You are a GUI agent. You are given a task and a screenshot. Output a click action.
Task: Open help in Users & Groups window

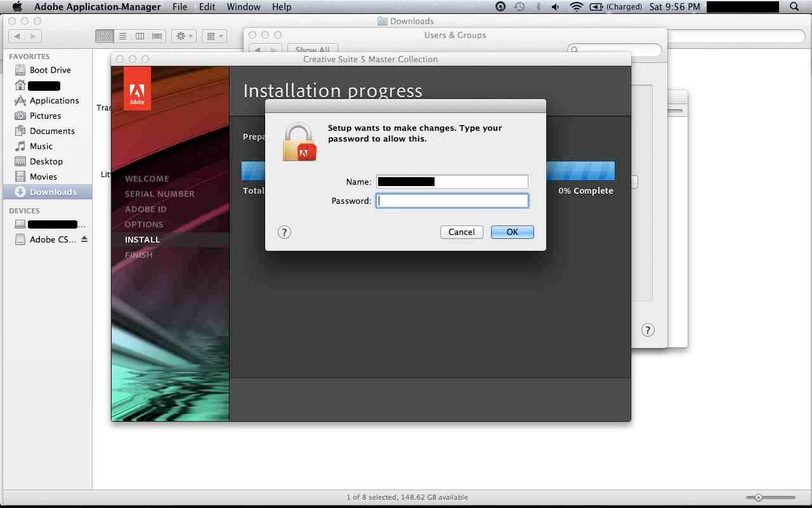[x=647, y=330]
